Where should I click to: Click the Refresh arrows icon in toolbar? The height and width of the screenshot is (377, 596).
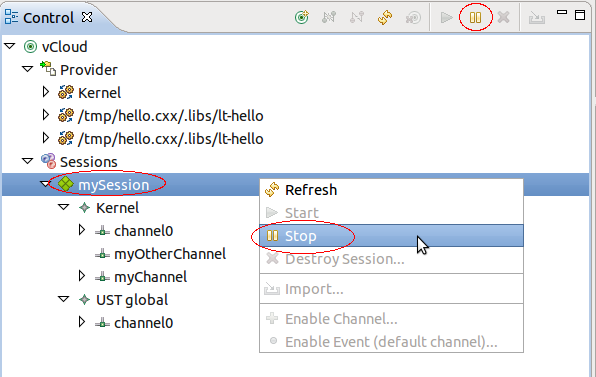point(385,17)
